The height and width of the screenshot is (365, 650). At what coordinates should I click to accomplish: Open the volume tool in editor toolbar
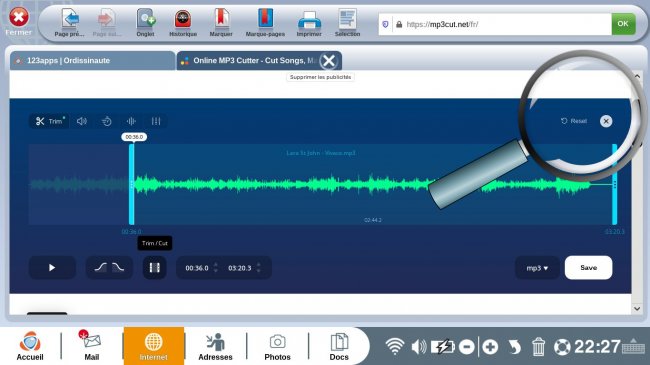(x=82, y=121)
